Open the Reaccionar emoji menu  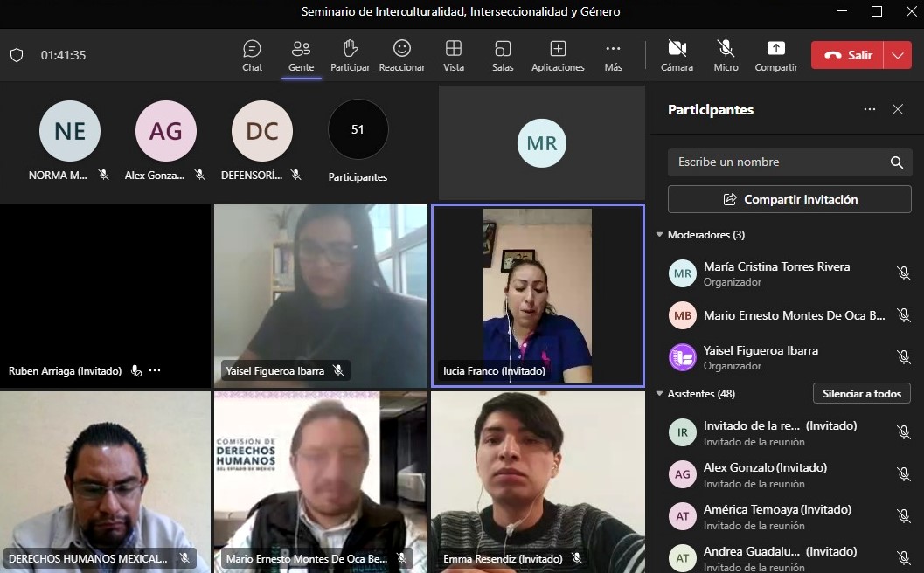point(402,55)
